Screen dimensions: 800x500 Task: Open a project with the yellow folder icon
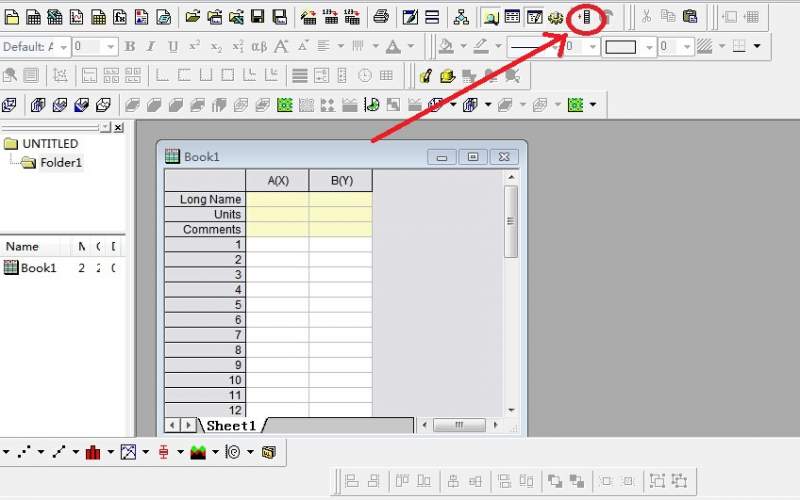tap(192, 17)
